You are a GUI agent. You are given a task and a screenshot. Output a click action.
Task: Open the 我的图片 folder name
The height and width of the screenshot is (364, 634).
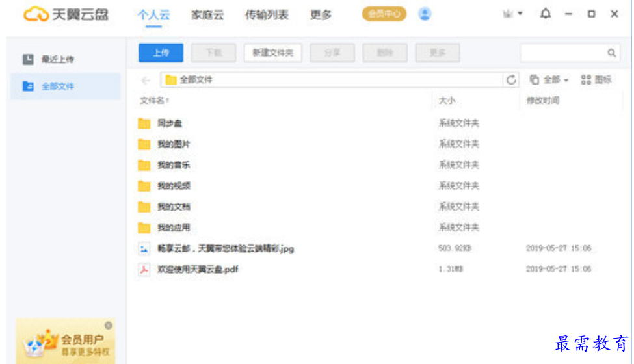[174, 144]
